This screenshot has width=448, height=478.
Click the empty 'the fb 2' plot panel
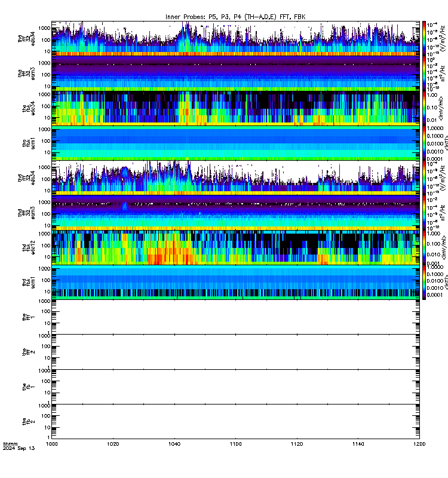tap(235, 422)
